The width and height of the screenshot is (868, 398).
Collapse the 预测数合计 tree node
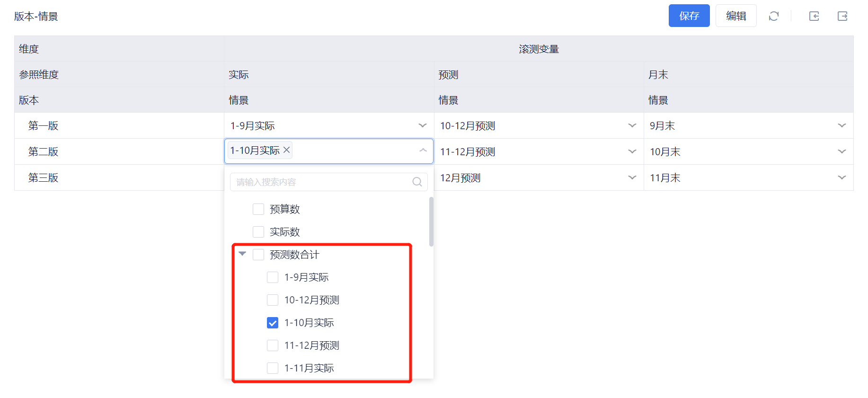(242, 254)
